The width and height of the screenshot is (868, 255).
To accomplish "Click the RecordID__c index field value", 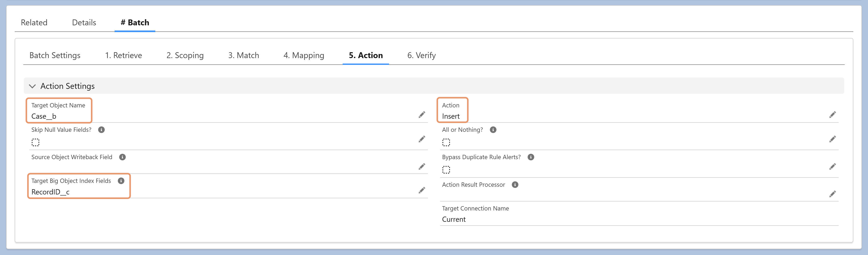I will pyautogui.click(x=50, y=192).
